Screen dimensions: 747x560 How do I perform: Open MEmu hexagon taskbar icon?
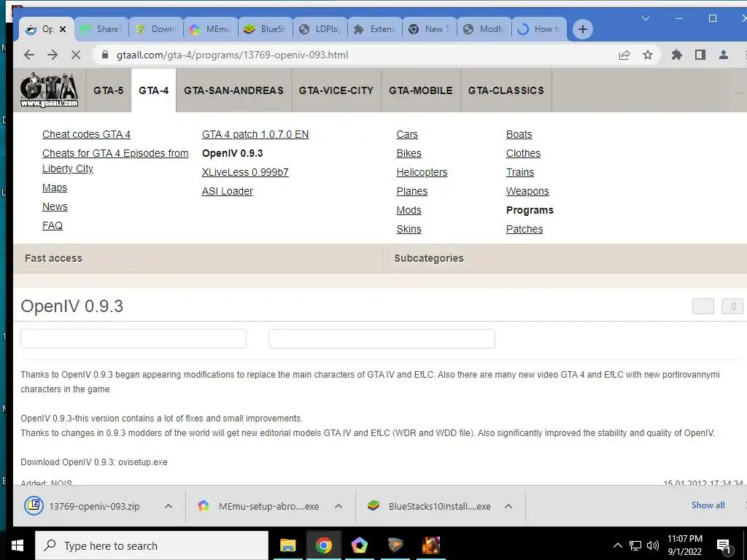click(x=359, y=545)
